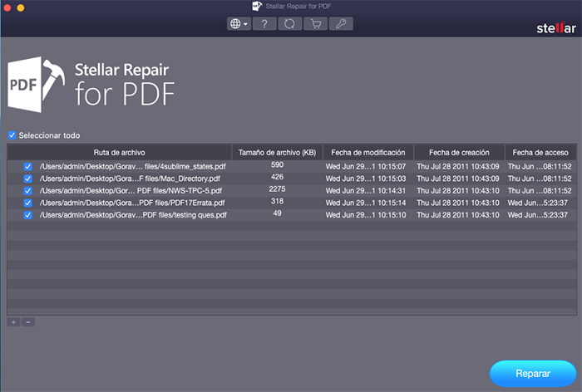Toggle the Seleccionar todo checkbox

point(12,135)
